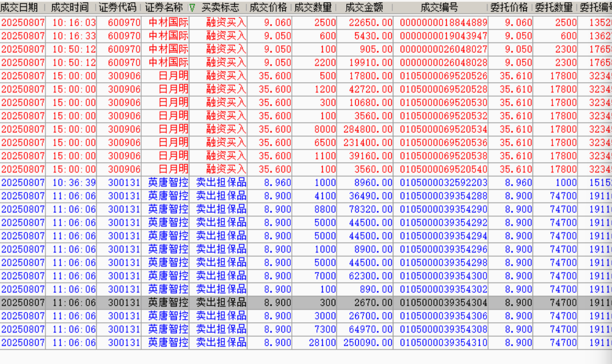Select trade number 000000019043947
The width and height of the screenshot is (612, 364).
coord(444,36)
